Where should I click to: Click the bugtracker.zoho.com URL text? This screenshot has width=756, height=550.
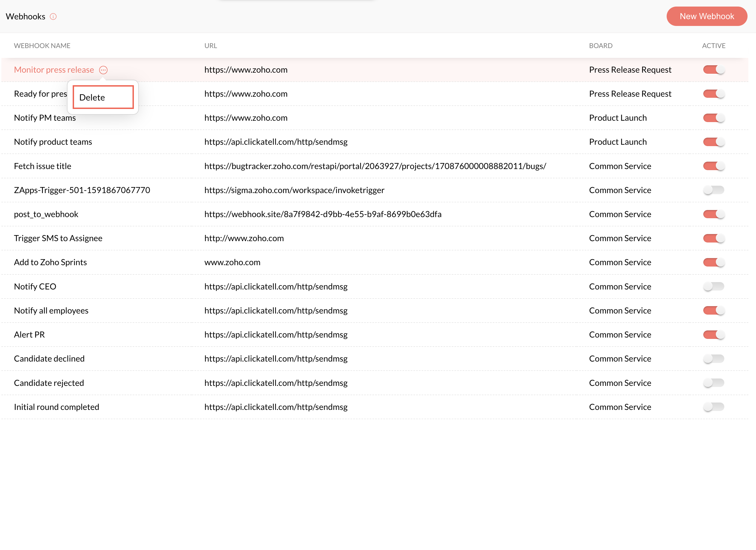pos(375,166)
